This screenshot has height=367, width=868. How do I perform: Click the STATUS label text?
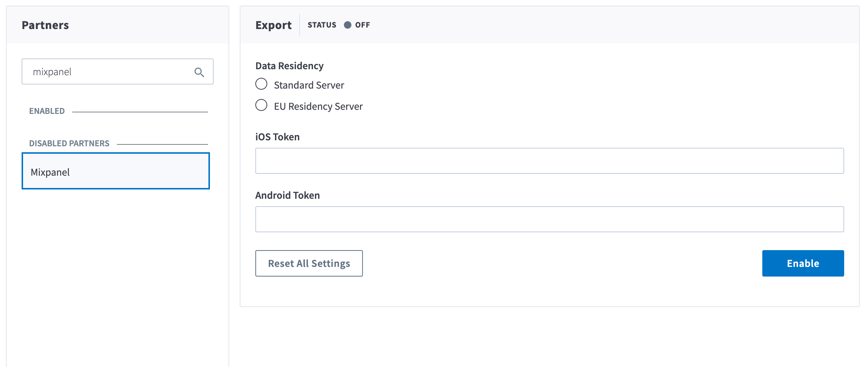click(322, 25)
